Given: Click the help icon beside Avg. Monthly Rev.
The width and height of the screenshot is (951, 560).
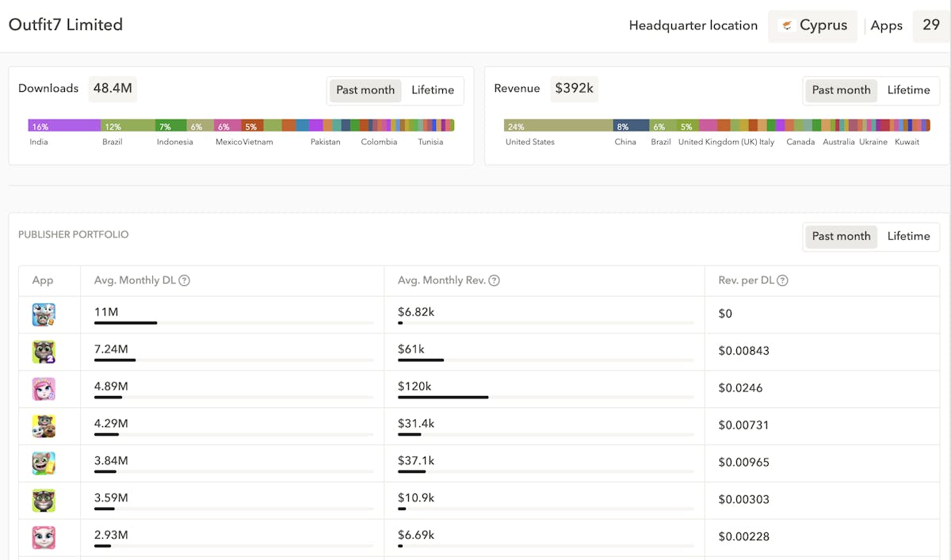Looking at the screenshot, I should point(494,280).
